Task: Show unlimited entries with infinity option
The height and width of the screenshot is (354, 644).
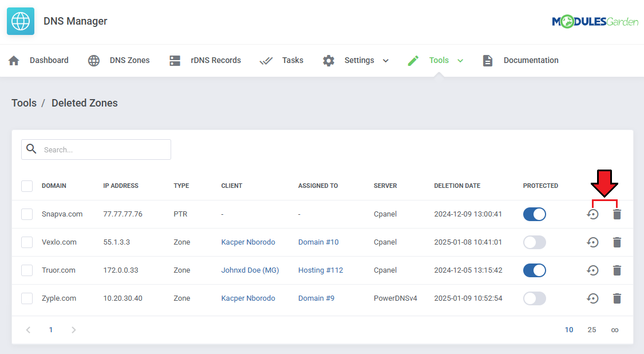Action: point(614,330)
